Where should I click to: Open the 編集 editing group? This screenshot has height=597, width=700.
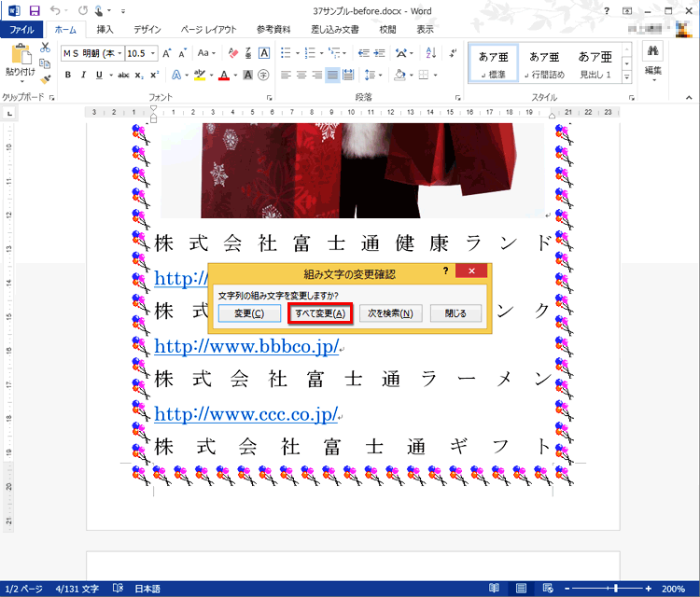click(653, 62)
